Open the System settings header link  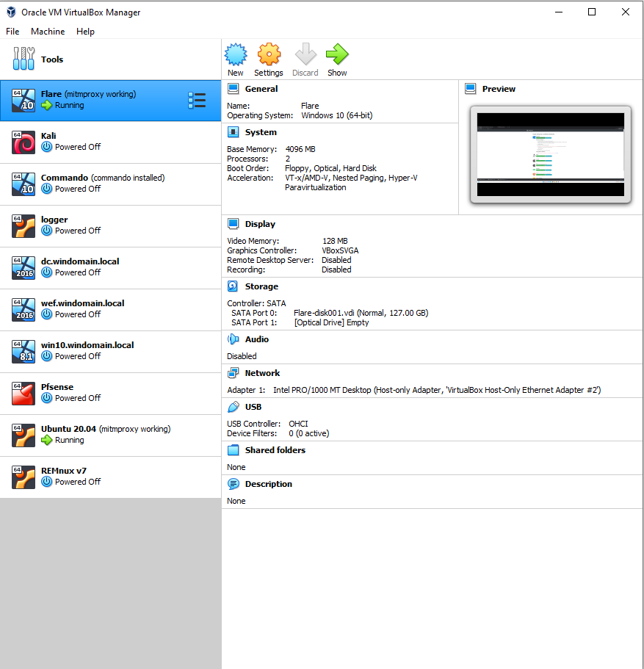(261, 132)
